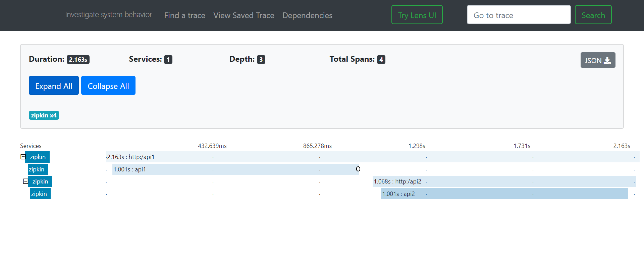This screenshot has width=644, height=264.
Task: Select the 1.001s api1 span bar
Action: tap(235, 169)
